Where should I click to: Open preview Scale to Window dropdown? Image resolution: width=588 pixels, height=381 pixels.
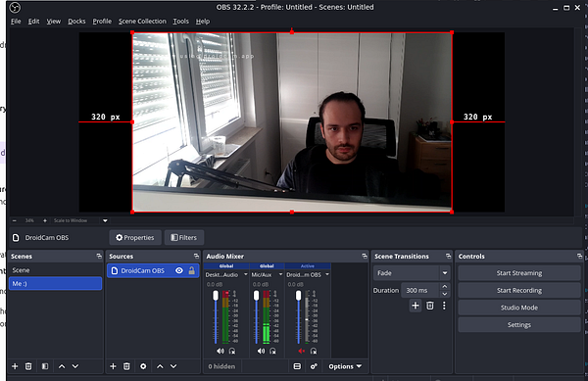(105, 220)
